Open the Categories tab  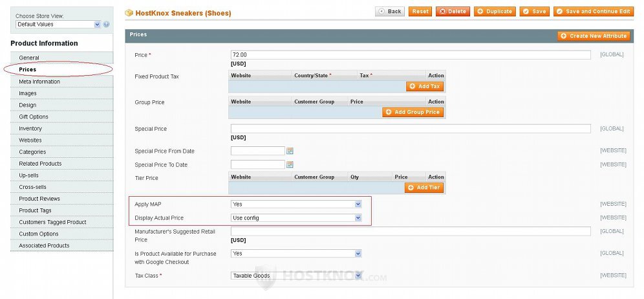point(61,151)
